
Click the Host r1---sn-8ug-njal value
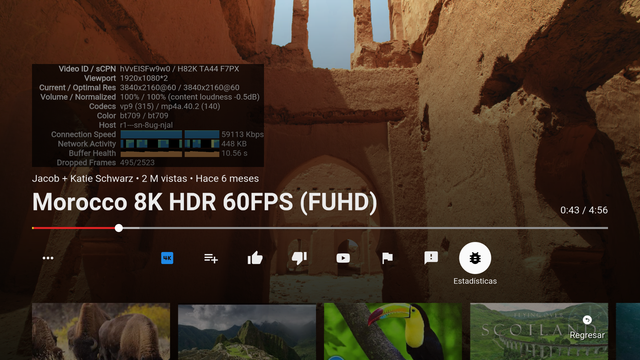[146, 125]
